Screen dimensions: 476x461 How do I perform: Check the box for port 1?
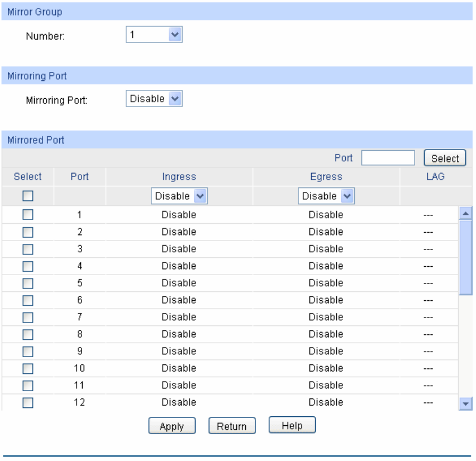click(x=27, y=215)
